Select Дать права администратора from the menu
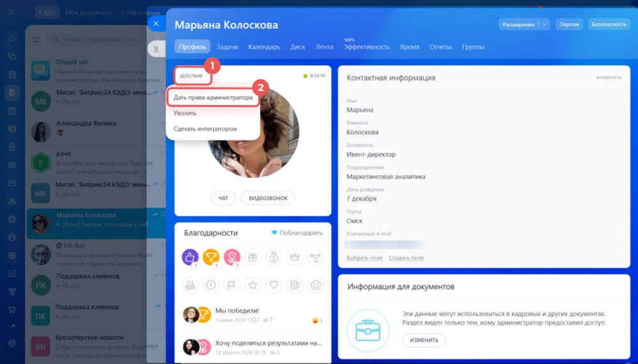The height and width of the screenshot is (364, 638). [213, 98]
